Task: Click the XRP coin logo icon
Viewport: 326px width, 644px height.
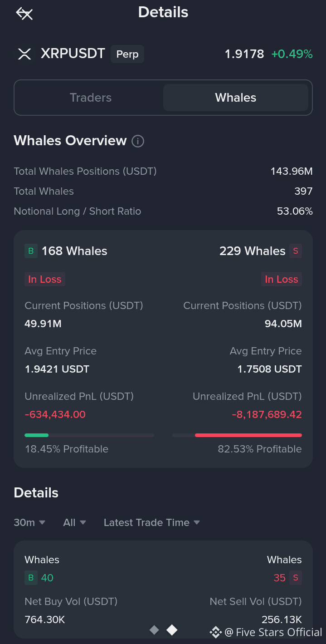Action: (24, 54)
